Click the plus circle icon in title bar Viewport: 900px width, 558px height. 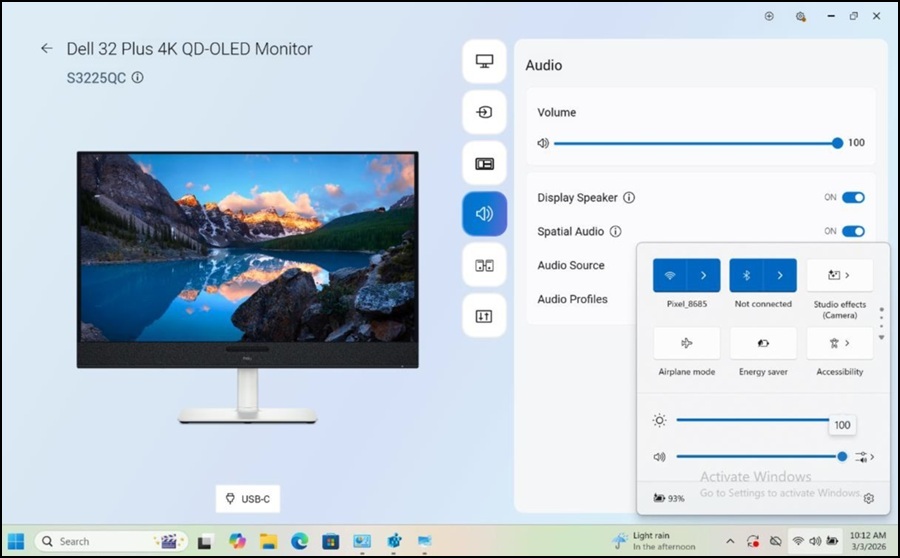coord(769,16)
